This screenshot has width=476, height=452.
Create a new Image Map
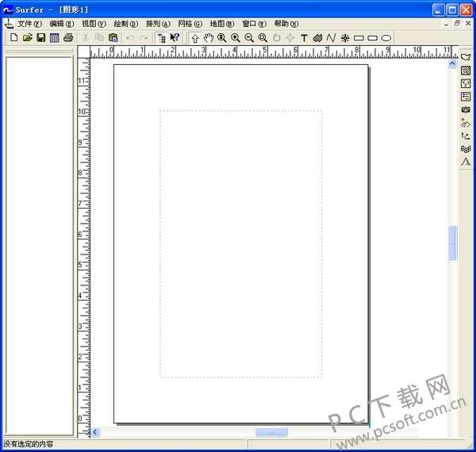(x=466, y=109)
